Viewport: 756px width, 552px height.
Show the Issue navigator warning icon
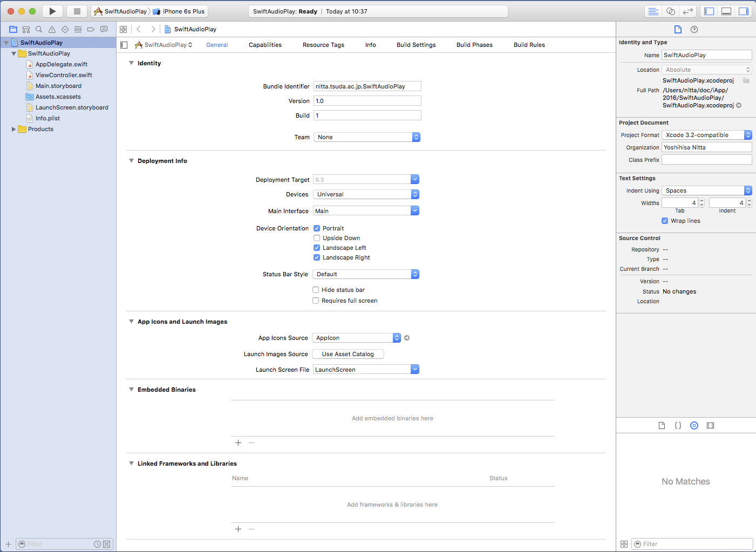pyautogui.click(x=52, y=29)
